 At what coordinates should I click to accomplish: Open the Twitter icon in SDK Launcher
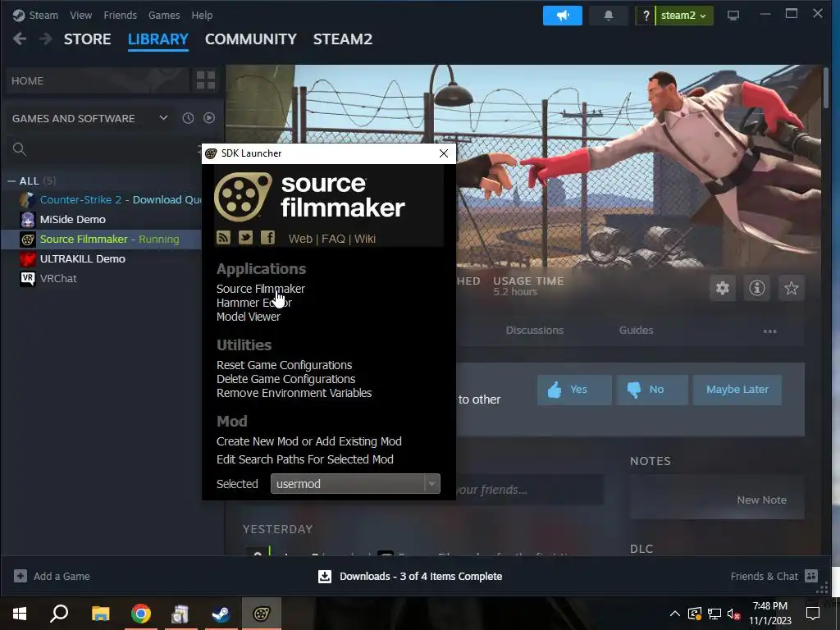pyautogui.click(x=245, y=237)
